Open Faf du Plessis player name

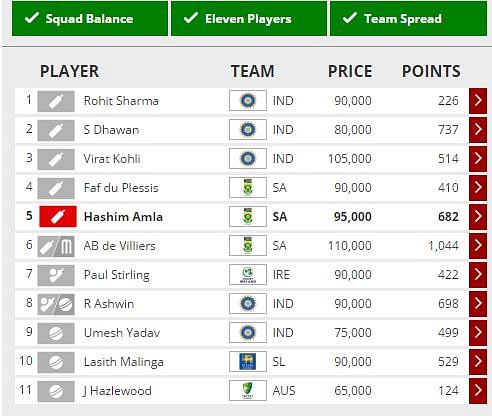[121, 188]
